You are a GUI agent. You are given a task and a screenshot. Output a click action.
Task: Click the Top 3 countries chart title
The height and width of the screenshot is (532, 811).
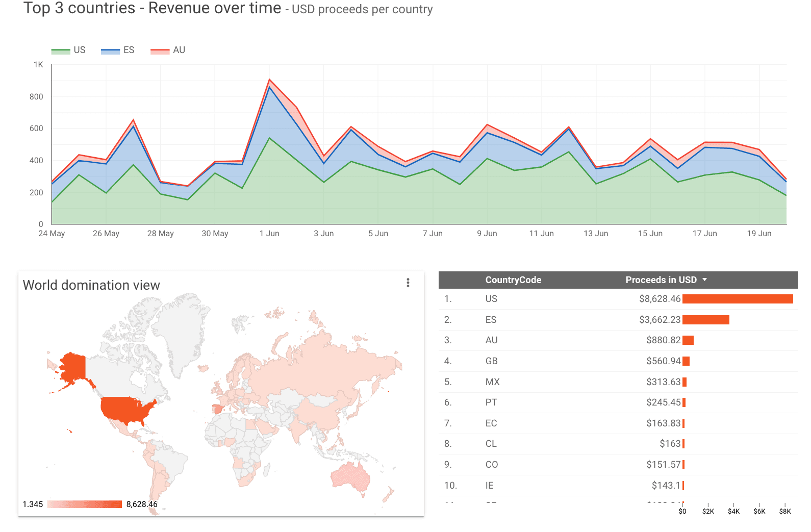click(152, 8)
